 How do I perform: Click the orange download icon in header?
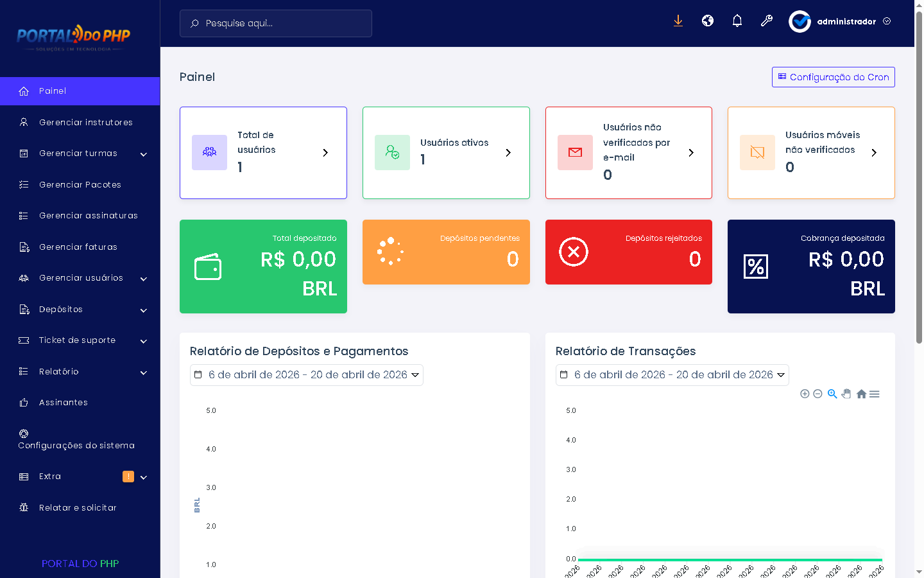tap(678, 21)
